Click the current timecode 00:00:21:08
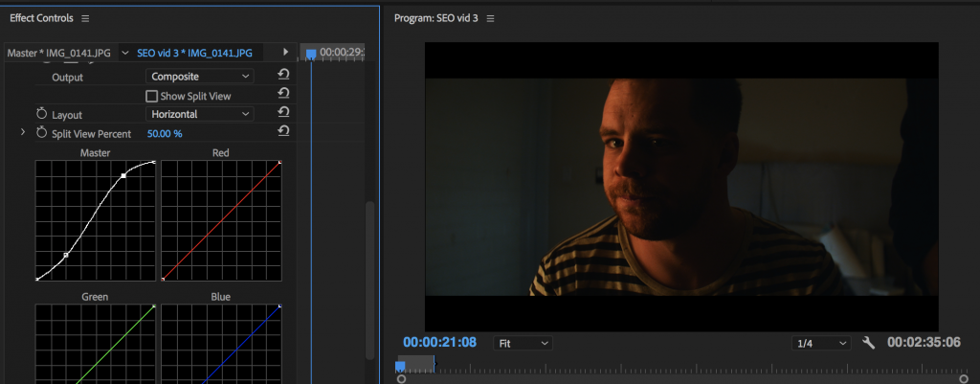The image size is (980, 384). click(x=439, y=342)
